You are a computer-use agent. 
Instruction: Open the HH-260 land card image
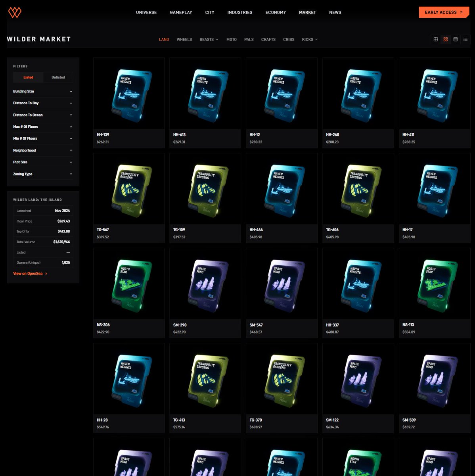click(358, 94)
